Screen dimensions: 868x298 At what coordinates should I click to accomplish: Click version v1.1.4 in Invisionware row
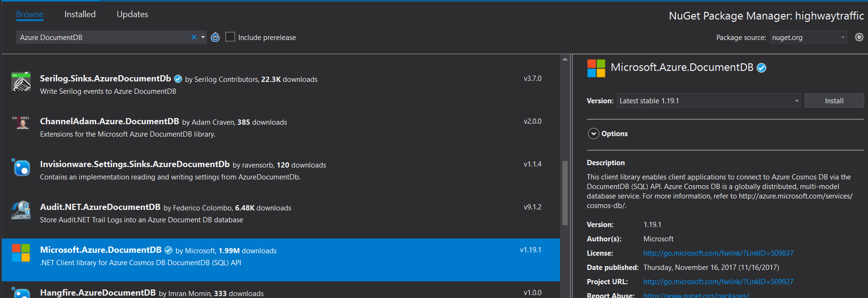pos(532,164)
